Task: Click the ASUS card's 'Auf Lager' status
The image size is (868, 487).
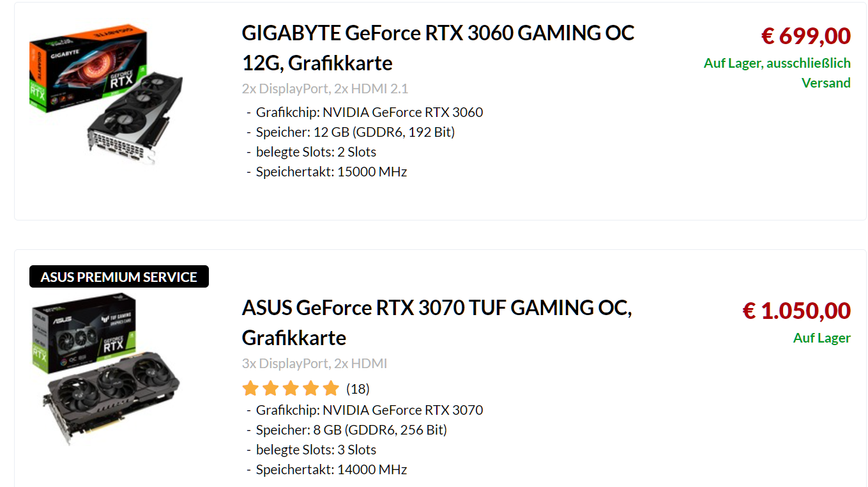Action: (821, 338)
